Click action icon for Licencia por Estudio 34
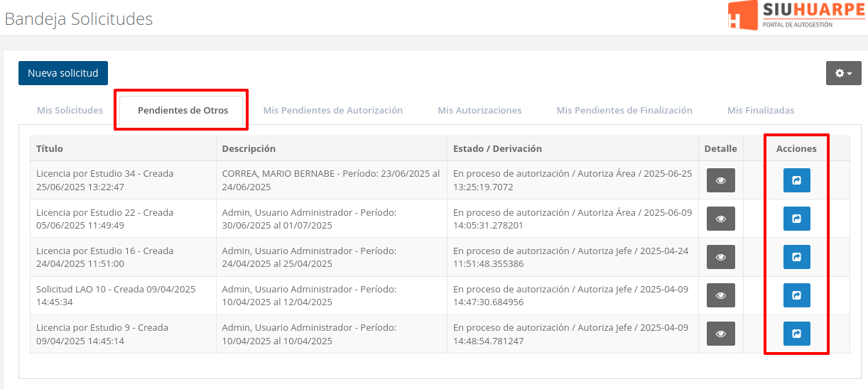Viewport: 868px width, 389px height. (x=796, y=180)
